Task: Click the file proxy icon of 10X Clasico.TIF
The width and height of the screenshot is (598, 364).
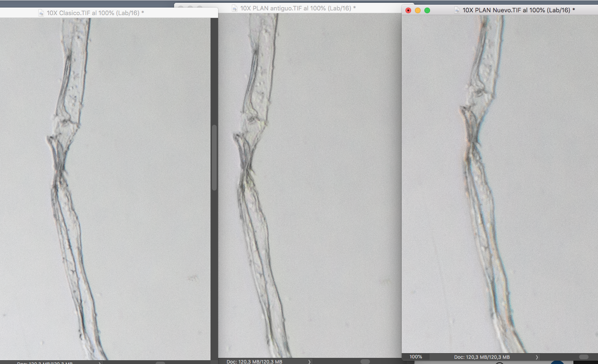Action: point(42,13)
